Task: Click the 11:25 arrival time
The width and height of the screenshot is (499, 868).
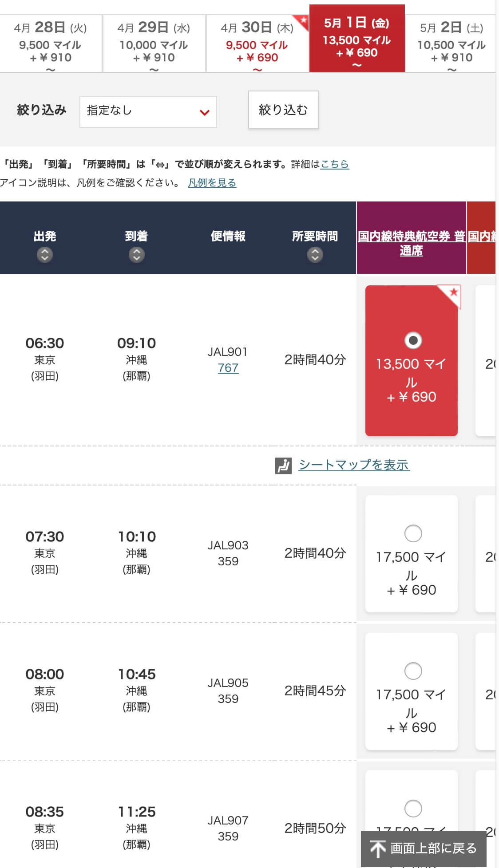Action: pos(137,812)
